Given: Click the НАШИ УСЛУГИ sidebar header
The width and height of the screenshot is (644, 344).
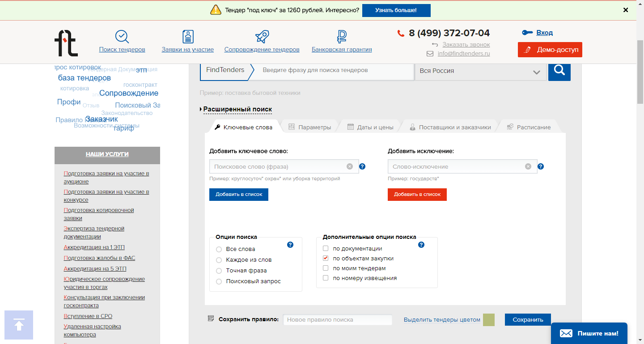Looking at the screenshot, I should [107, 154].
